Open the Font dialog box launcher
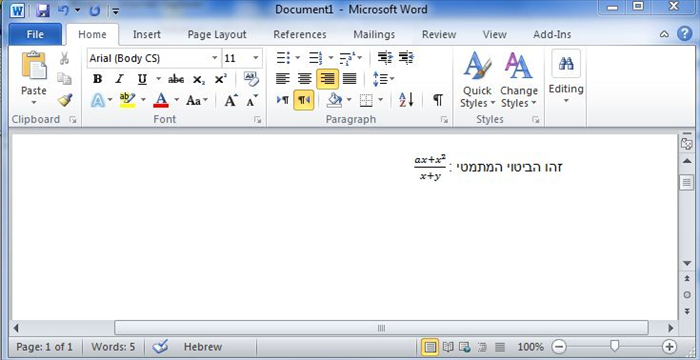700x360 pixels. pyautogui.click(x=258, y=120)
